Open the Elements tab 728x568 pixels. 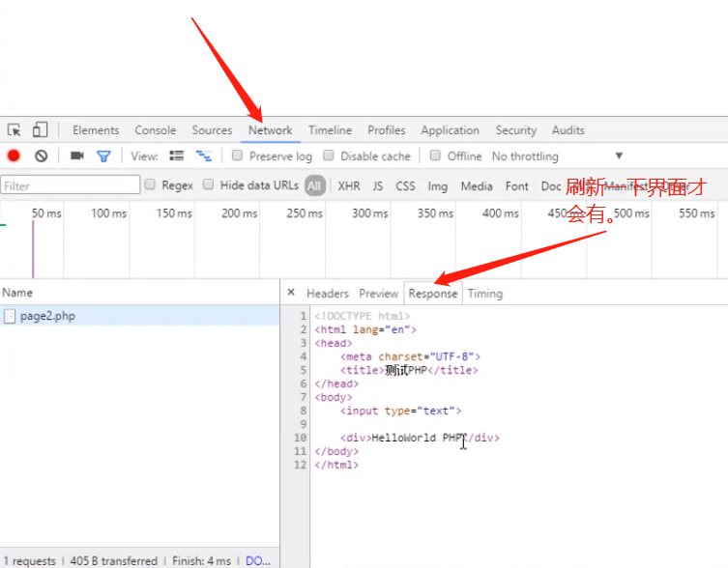(x=96, y=130)
